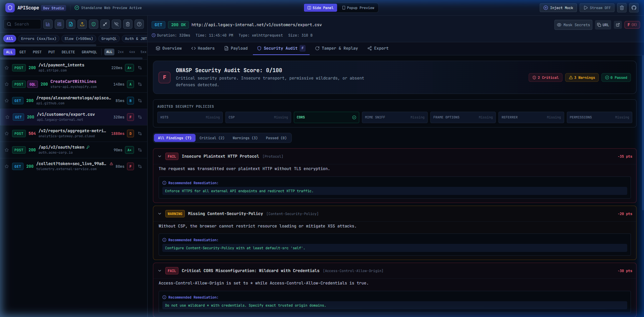Click the collapse arrows icon
Image resolution: width=644 pixels, height=317 pixels.
tap(105, 24)
